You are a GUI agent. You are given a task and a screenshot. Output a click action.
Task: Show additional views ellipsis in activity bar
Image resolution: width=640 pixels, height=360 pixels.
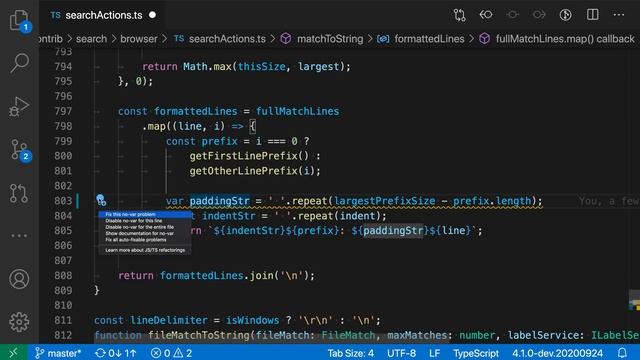coord(19,236)
